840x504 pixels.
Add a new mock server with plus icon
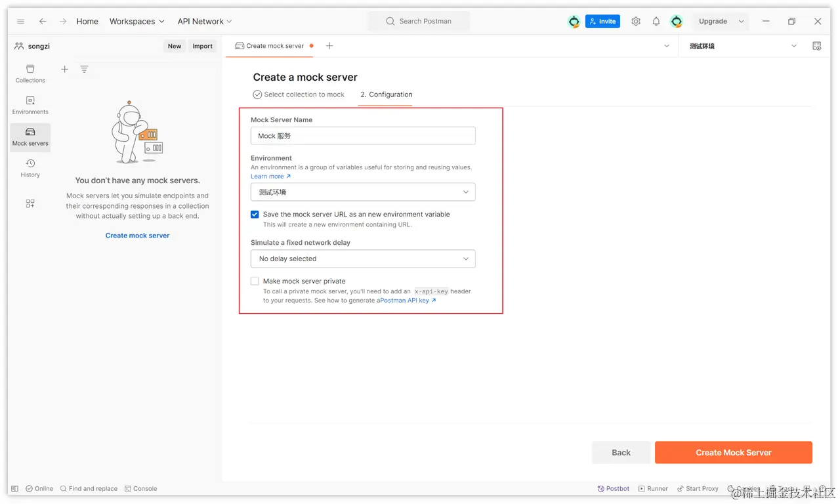[64, 69]
